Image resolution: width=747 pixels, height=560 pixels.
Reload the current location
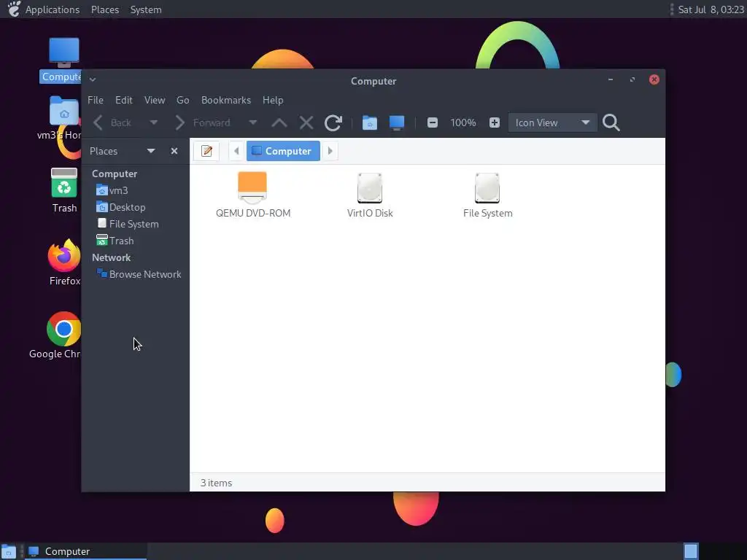(333, 122)
